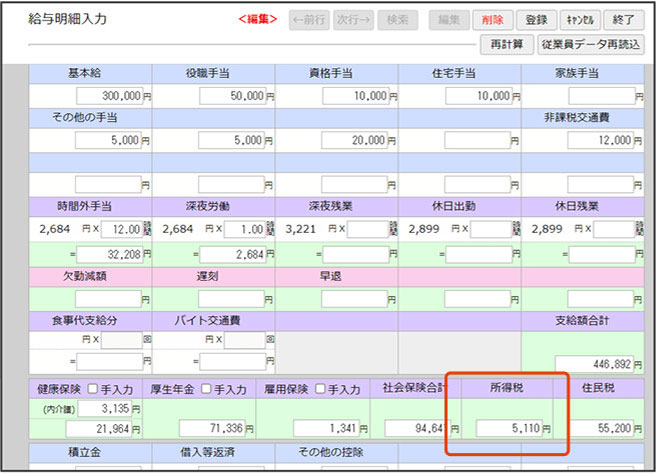Reload data with 従業員データ再読込 button
The width and height of the screenshot is (656, 473).
(590, 45)
